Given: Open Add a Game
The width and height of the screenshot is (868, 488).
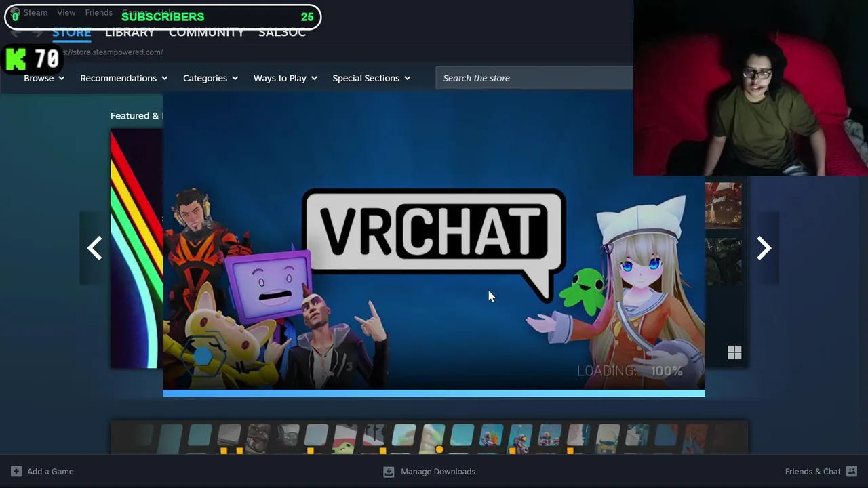Looking at the screenshot, I should pyautogui.click(x=42, y=471).
